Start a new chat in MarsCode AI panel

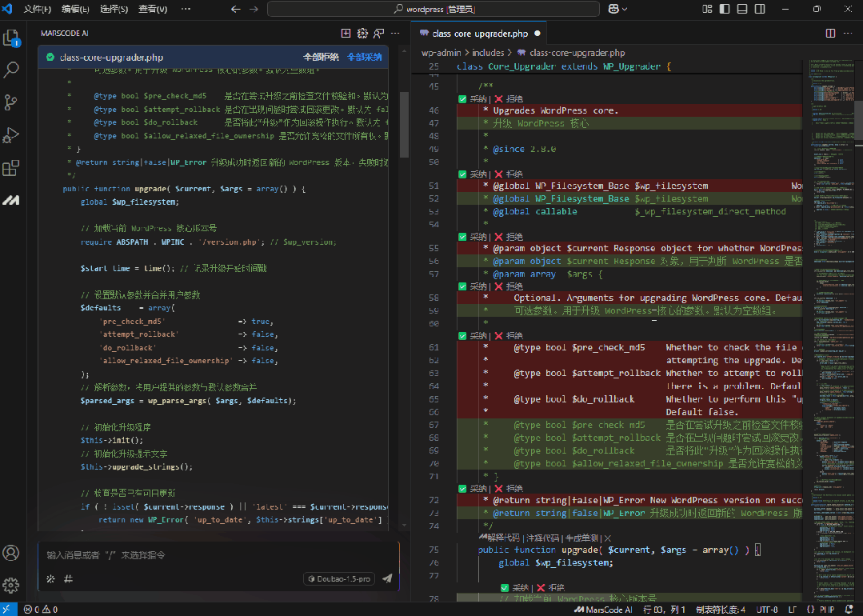[346, 34]
